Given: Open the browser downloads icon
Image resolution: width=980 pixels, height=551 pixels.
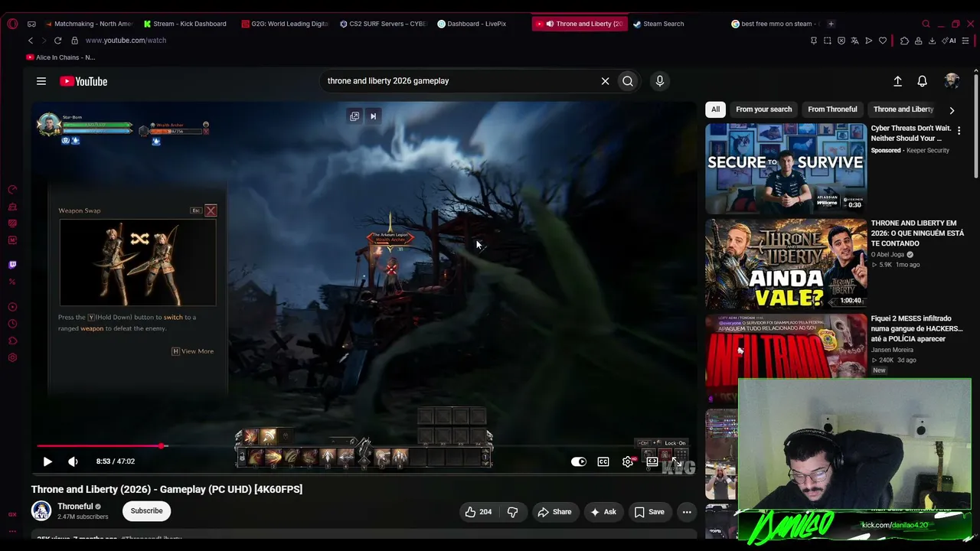Looking at the screenshot, I should [932, 41].
